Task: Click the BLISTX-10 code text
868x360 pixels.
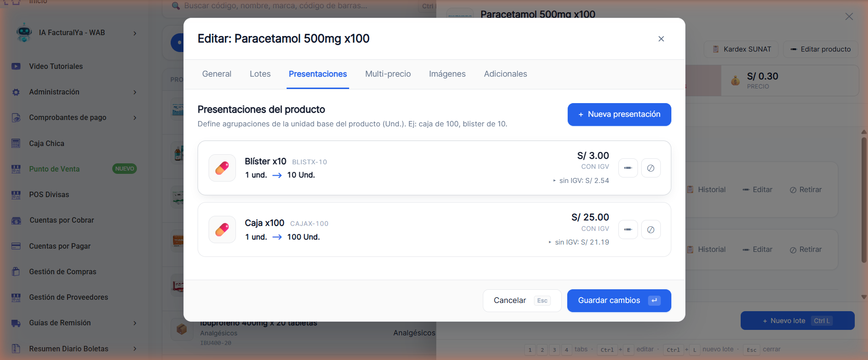Action: tap(309, 162)
